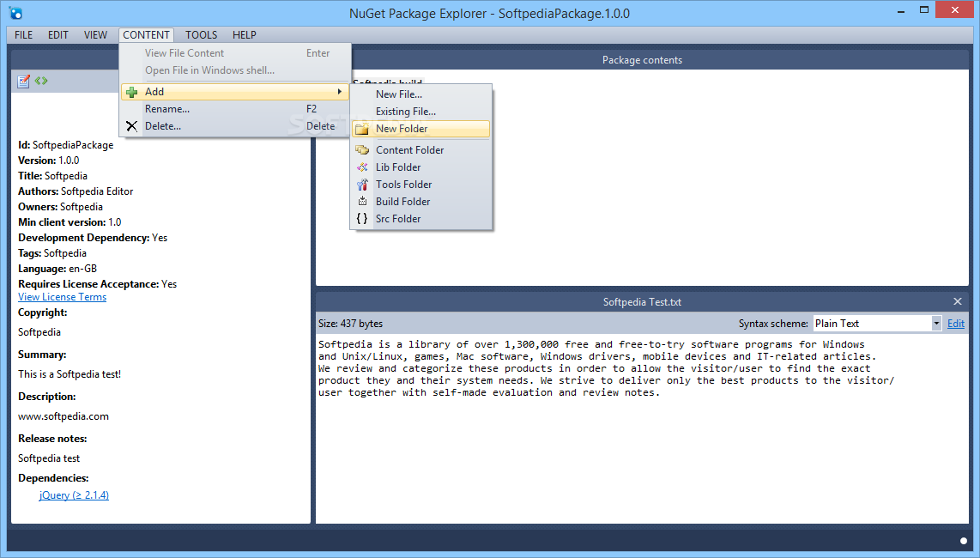Click the Content Folder icon

(x=362, y=150)
